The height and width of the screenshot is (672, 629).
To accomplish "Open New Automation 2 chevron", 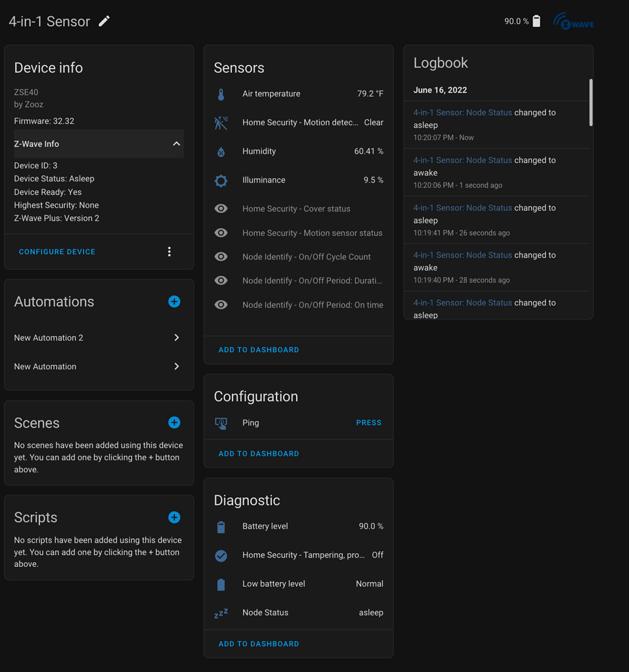I will click(x=177, y=338).
